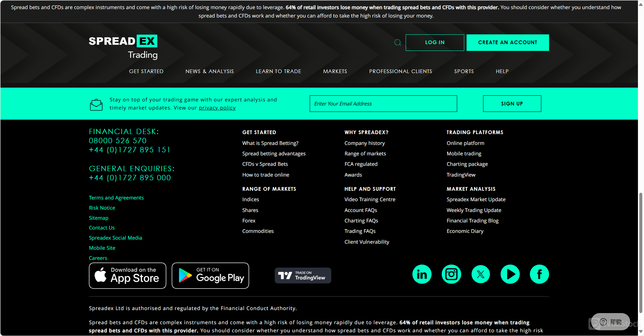Open the NEWS & ANALYSIS nav menu
Image resolution: width=644 pixels, height=336 pixels.
[210, 71]
